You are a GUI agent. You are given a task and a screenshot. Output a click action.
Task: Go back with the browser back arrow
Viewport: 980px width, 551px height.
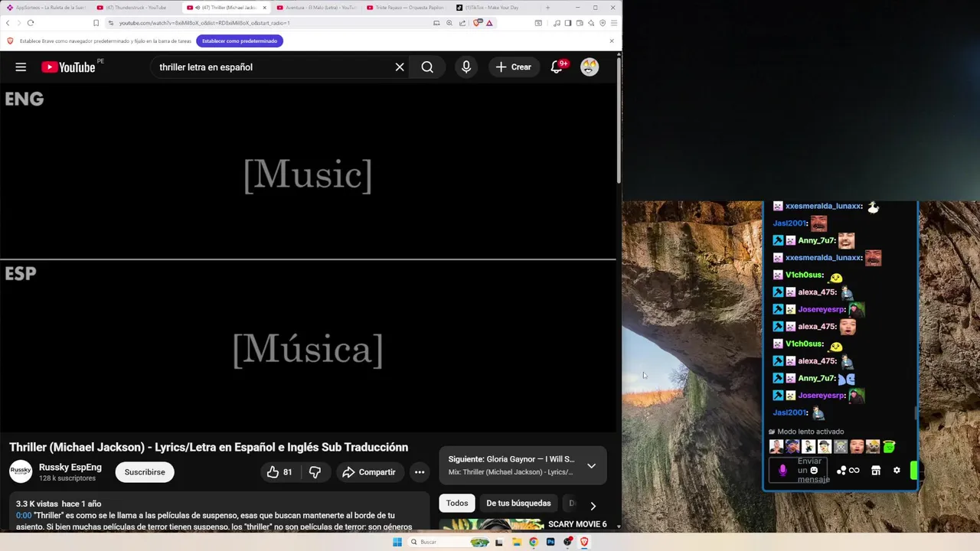pos(8,23)
